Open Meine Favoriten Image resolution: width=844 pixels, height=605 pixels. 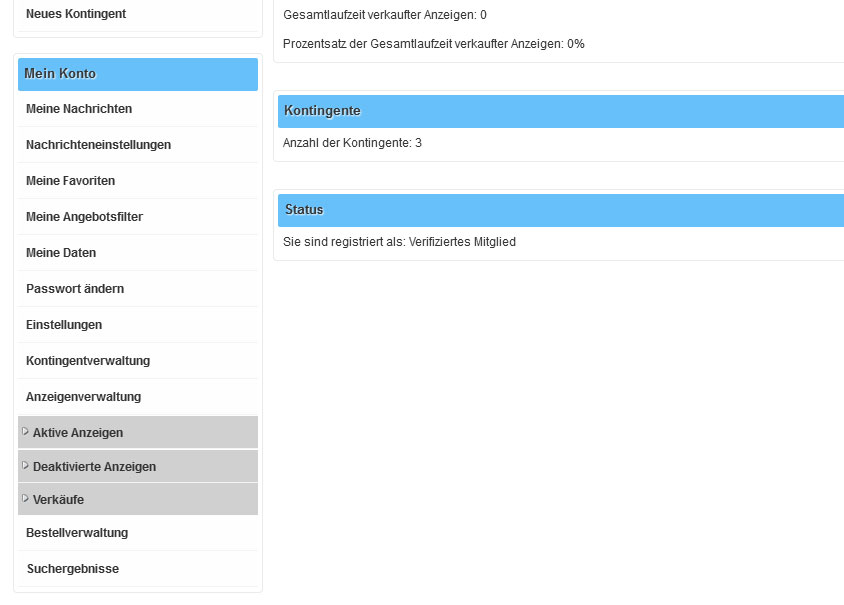138,181
